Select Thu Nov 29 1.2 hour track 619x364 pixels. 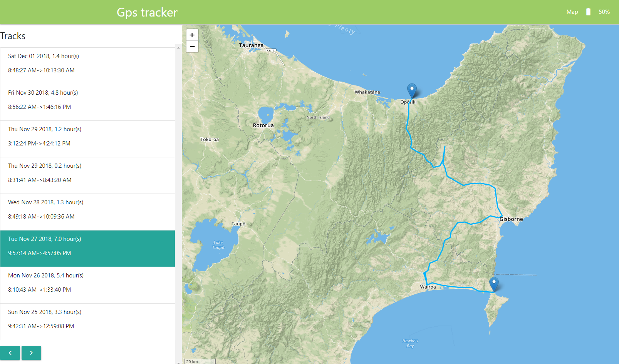click(x=87, y=139)
